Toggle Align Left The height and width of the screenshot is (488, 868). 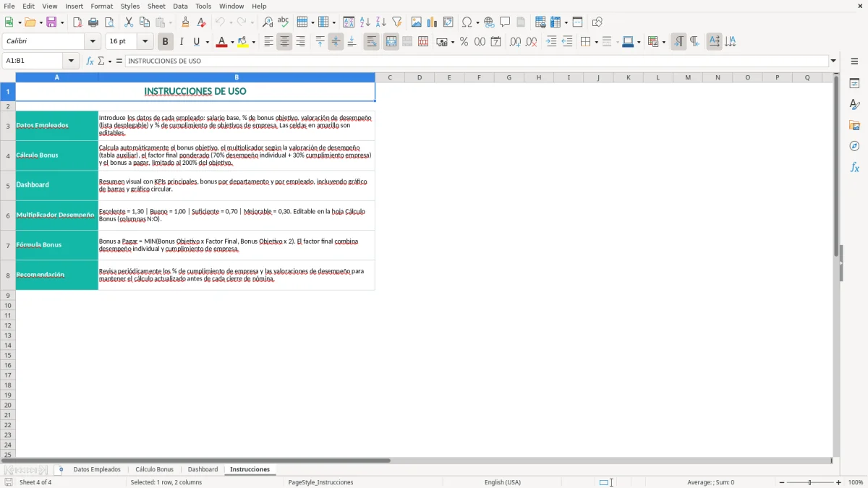point(268,42)
